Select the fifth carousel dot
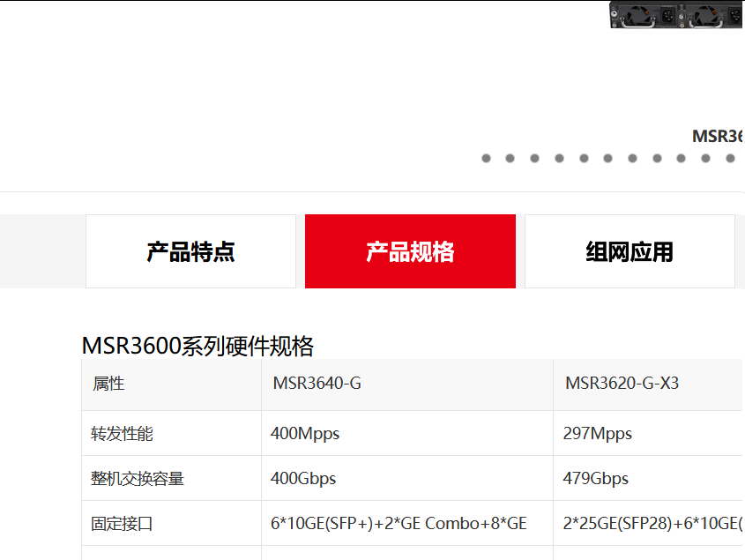This screenshot has height=560, width=745. pos(584,159)
